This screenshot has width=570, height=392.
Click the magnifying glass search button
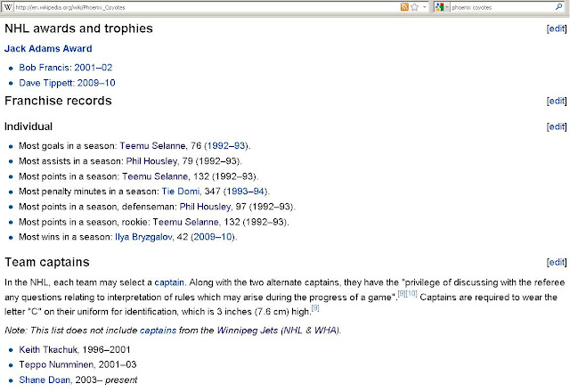click(x=558, y=6)
